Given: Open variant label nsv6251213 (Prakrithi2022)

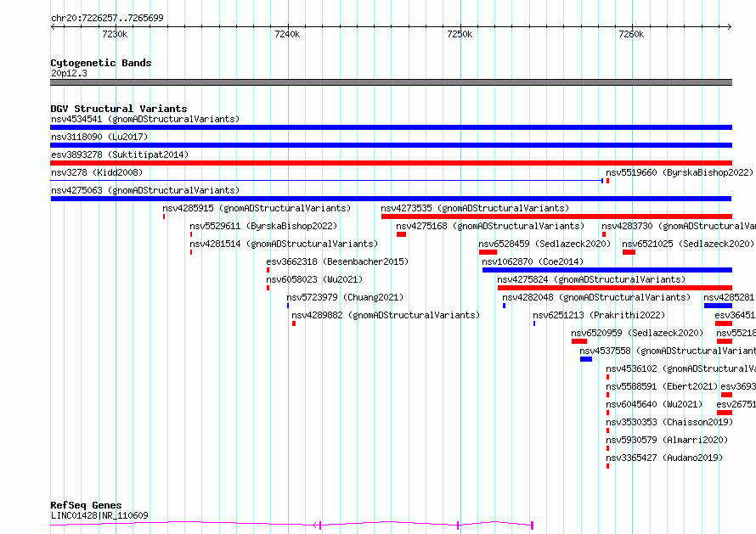Looking at the screenshot, I should 599,315.
